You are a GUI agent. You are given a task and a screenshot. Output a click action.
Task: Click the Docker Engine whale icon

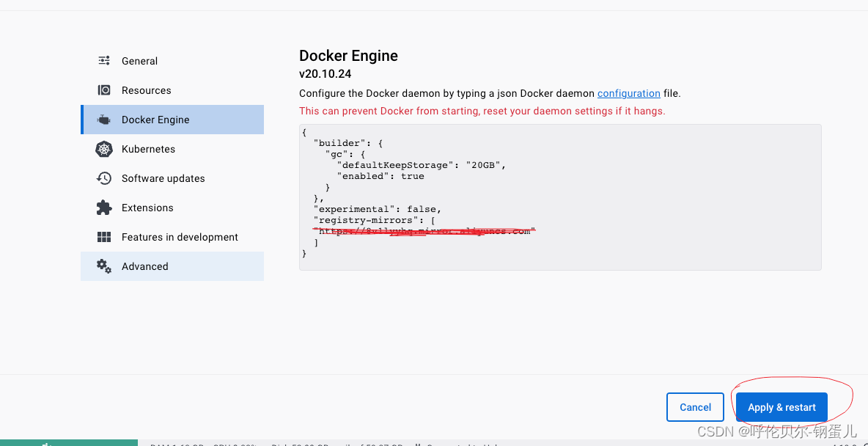click(104, 120)
